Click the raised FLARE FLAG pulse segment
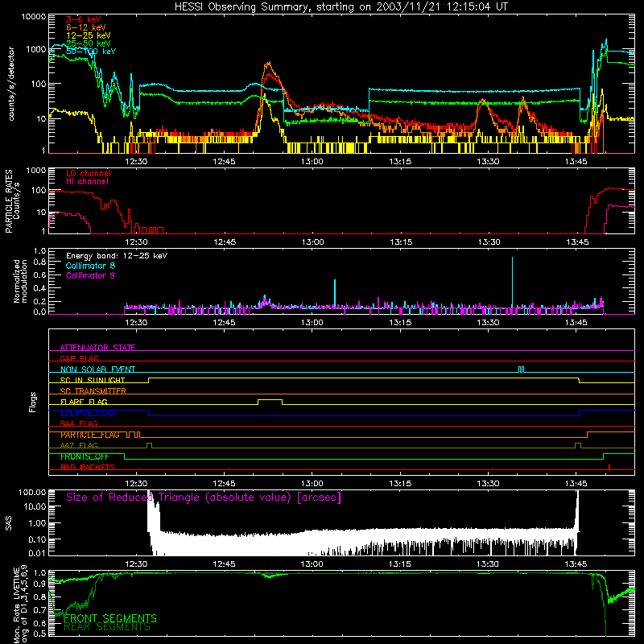This screenshot has height=644, width=644. (x=270, y=399)
